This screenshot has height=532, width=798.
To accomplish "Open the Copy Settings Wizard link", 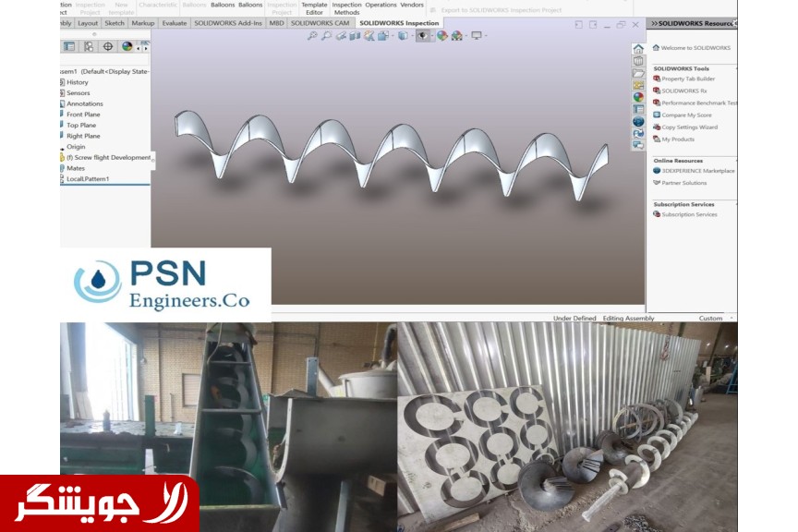I will click(685, 127).
